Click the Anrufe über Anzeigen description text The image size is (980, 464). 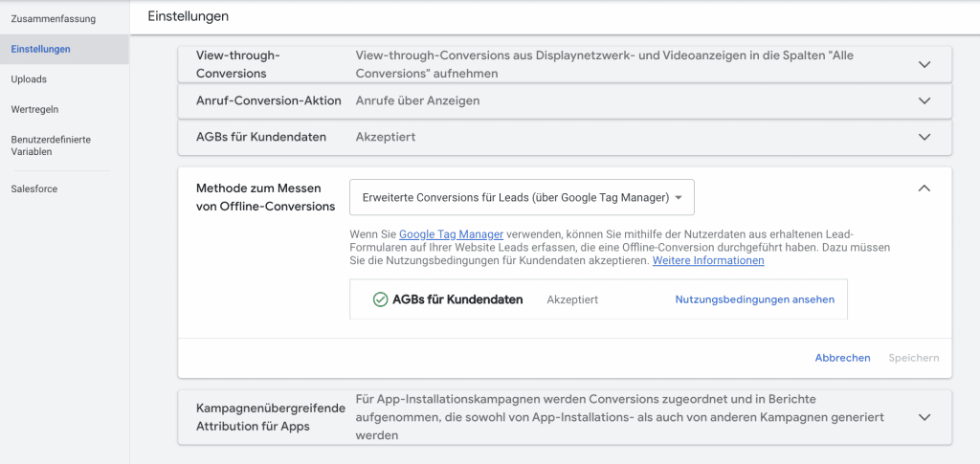[x=417, y=100]
